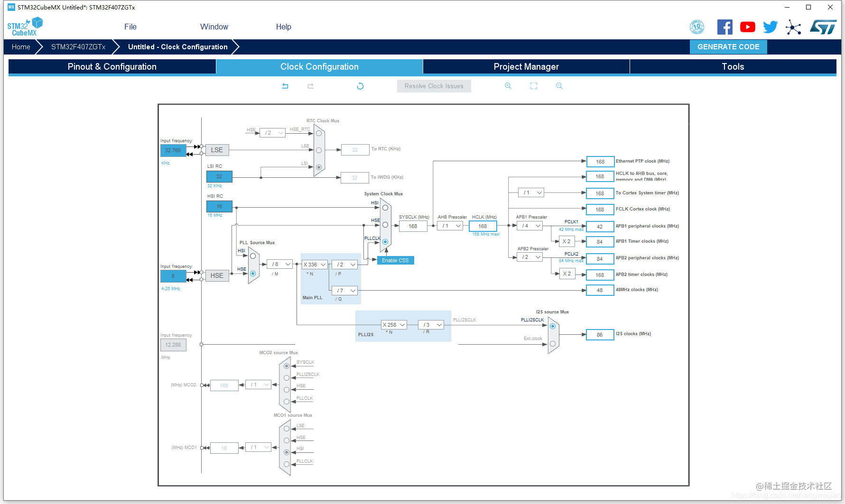Viewport: 845px width, 504px height.
Task: Select HSI in System Clock Mux
Action: (x=385, y=208)
